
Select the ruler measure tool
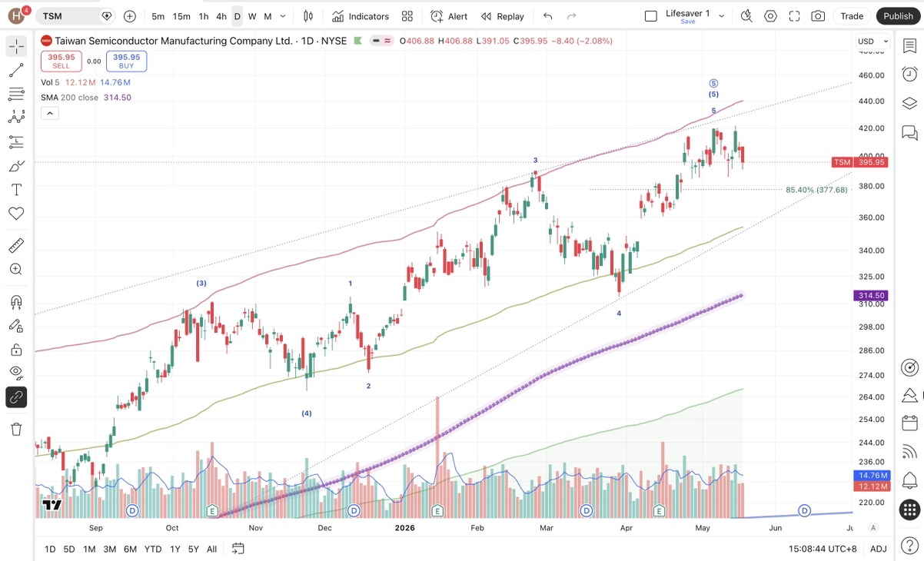point(16,245)
